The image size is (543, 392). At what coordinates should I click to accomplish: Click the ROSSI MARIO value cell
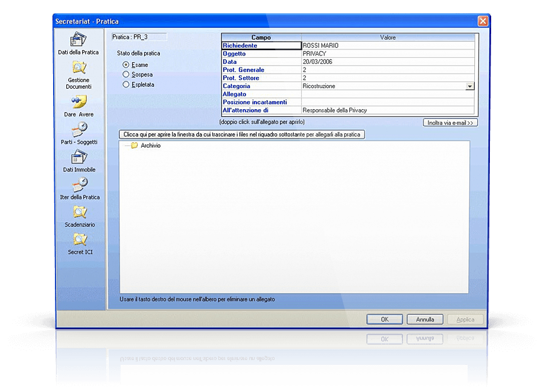(x=388, y=45)
